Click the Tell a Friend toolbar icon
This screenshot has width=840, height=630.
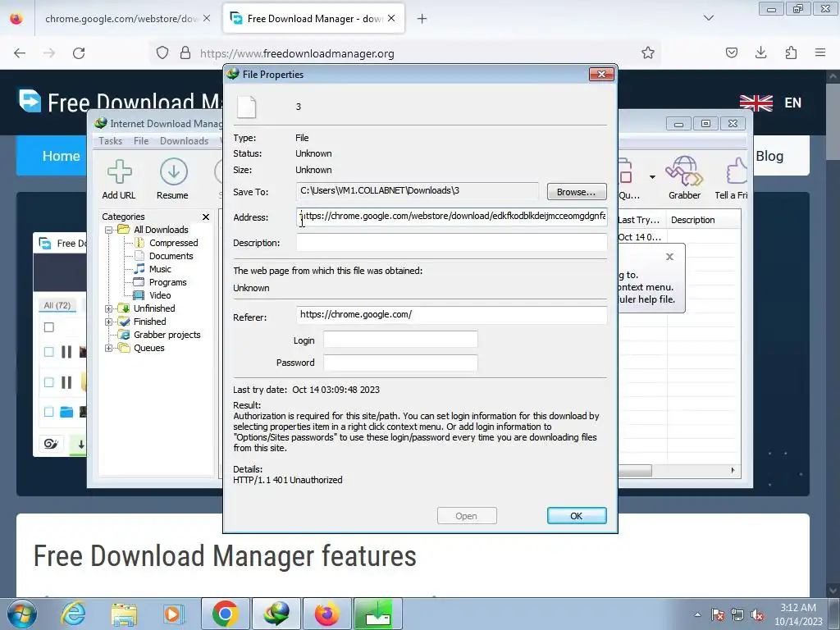[736, 172]
